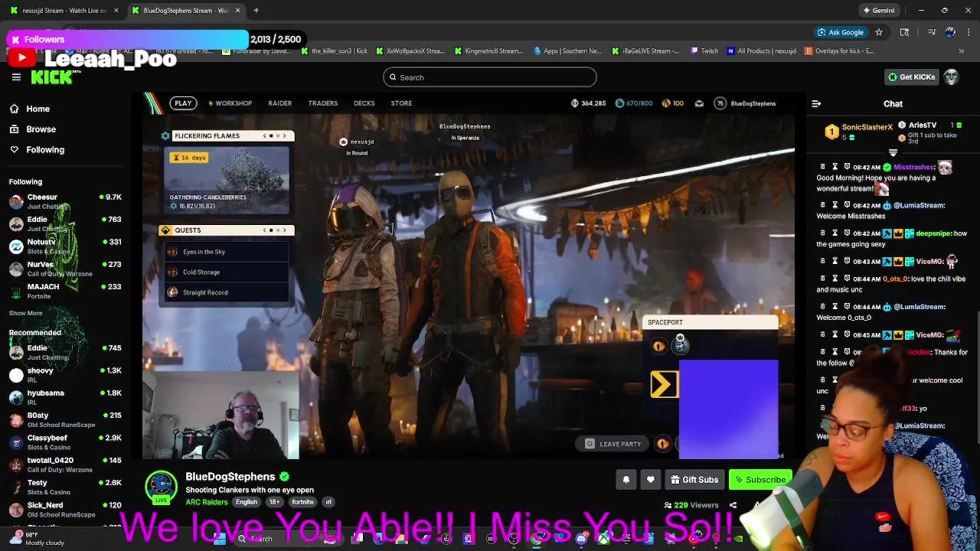Click Eyes in the Sky quest
The height and width of the screenshot is (551, 980).
[227, 252]
